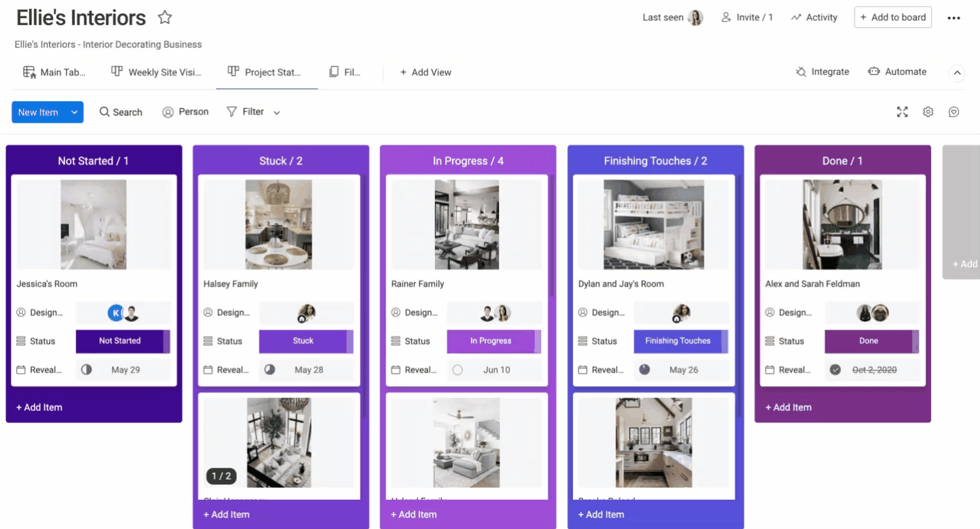This screenshot has width=980, height=529.
Task: Click the New Item button
Action: coord(39,113)
